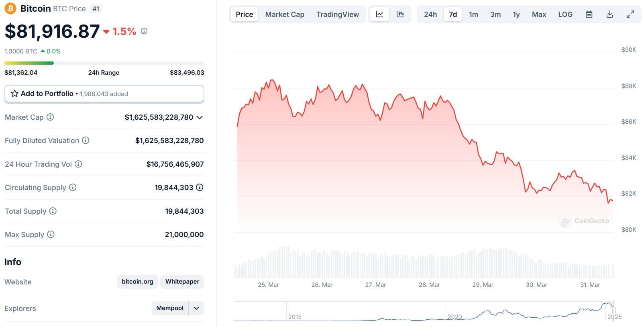Open the bitcoin.org website link
The height and width of the screenshot is (327, 644).
[137, 282]
